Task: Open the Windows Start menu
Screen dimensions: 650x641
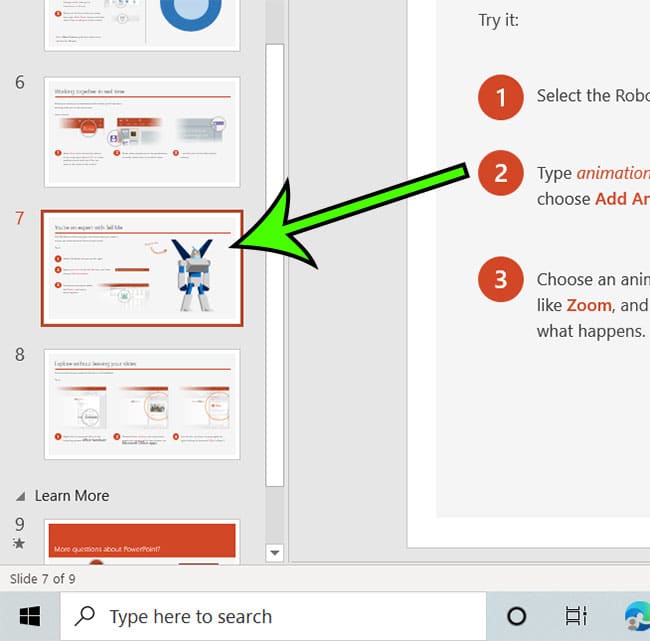Action: tap(30, 616)
